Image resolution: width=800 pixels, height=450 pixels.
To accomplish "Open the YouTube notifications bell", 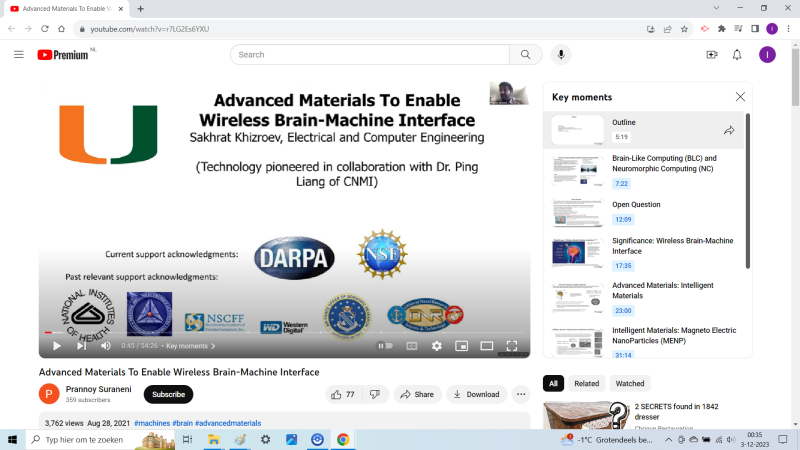I will coord(737,54).
